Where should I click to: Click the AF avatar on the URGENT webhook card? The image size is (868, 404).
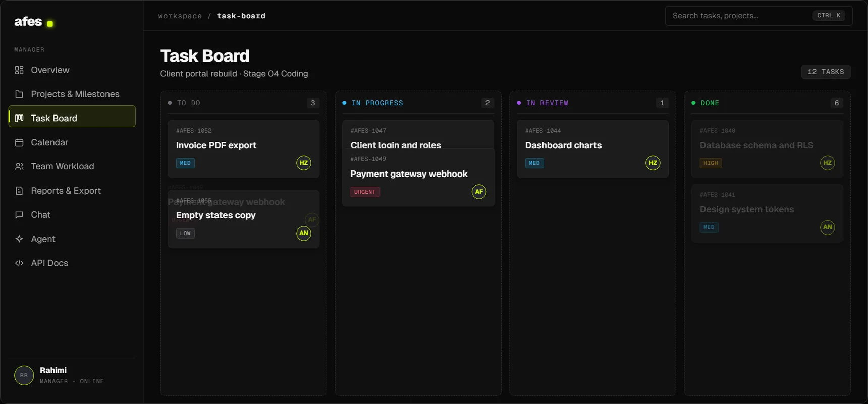(479, 192)
